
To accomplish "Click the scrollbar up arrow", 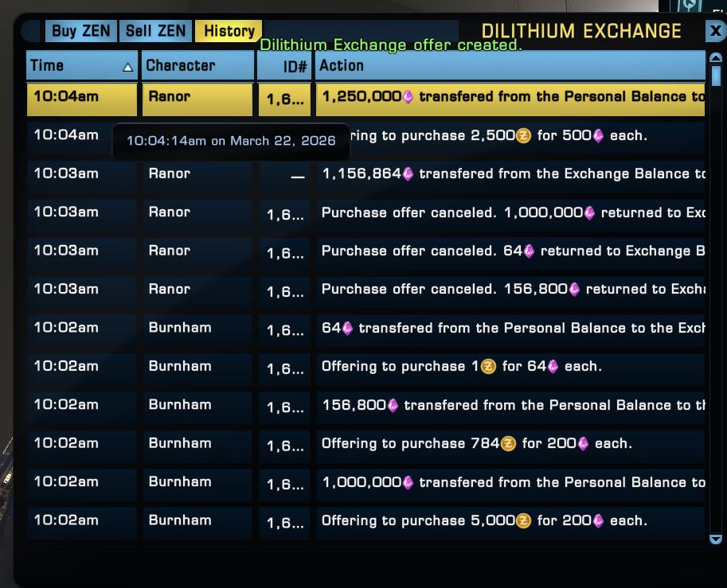I will coord(716,58).
